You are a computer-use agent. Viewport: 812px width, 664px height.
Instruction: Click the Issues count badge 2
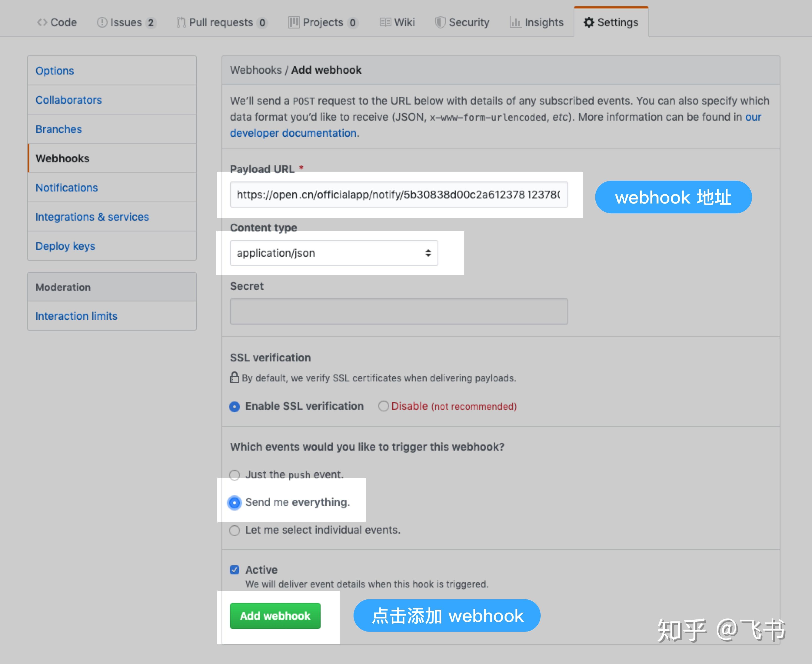[x=151, y=23]
